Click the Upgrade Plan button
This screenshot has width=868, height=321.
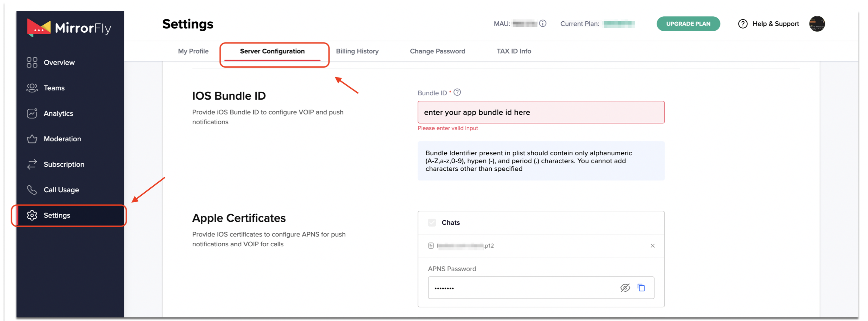click(x=688, y=24)
